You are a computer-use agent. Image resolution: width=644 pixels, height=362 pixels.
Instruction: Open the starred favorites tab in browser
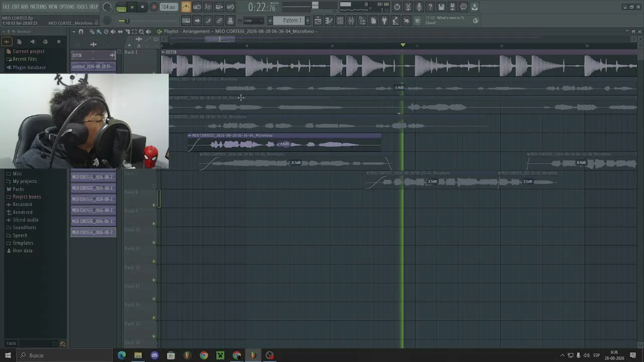58,42
